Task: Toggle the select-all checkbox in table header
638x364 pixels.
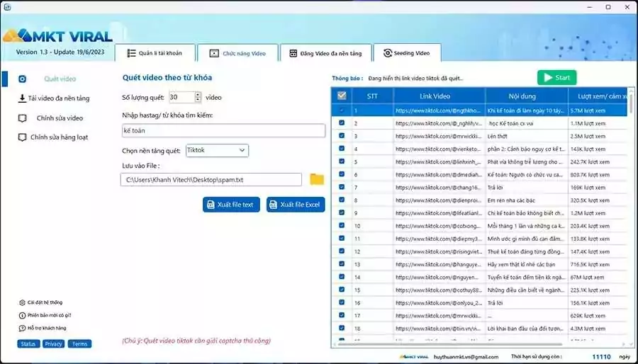Action: tap(342, 96)
